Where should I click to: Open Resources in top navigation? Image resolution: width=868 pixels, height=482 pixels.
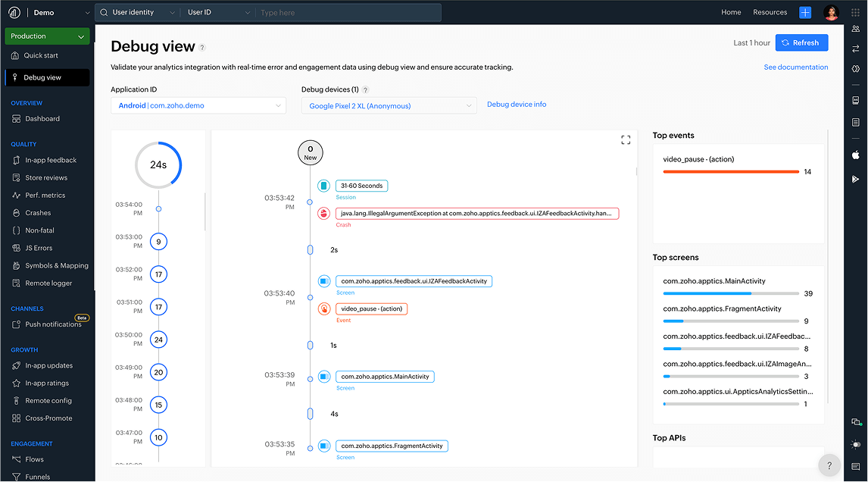770,12
